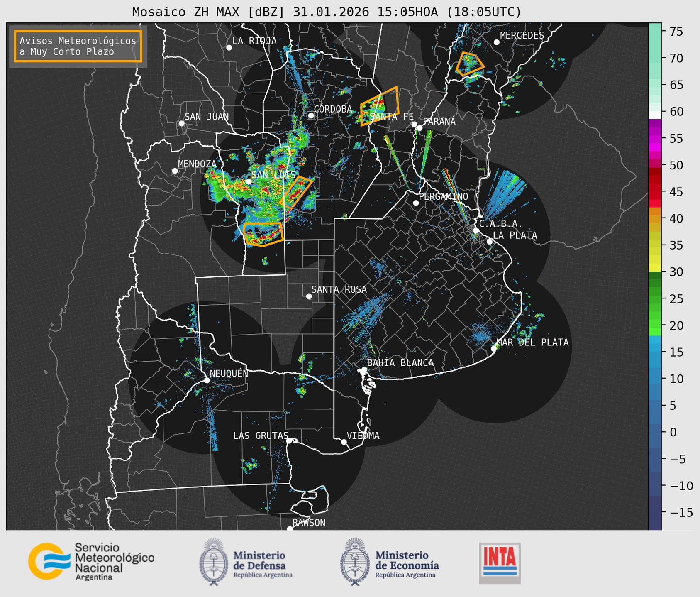Click the NEUQUÉN city label

pyautogui.click(x=229, y=373)
